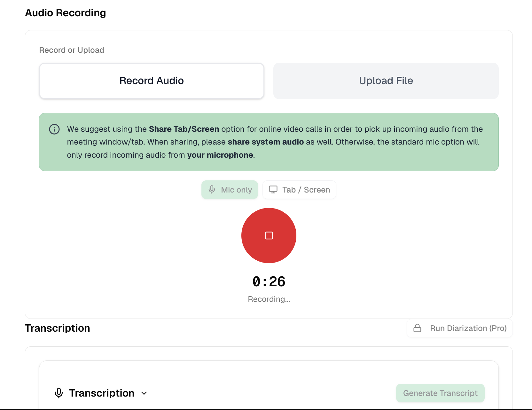This screenshot has height=410, width=532.
Task: Click the Recording... status text
Action: click(x=269, y=299)
